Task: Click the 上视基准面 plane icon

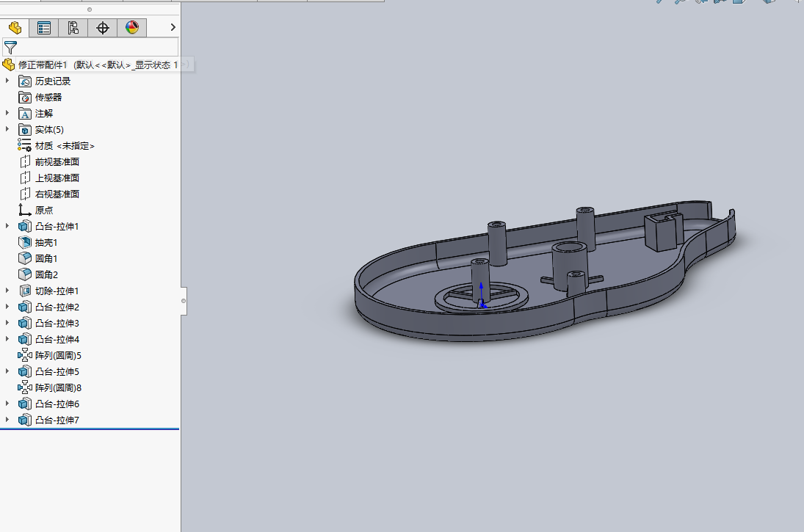Action: tap(25, 178)
